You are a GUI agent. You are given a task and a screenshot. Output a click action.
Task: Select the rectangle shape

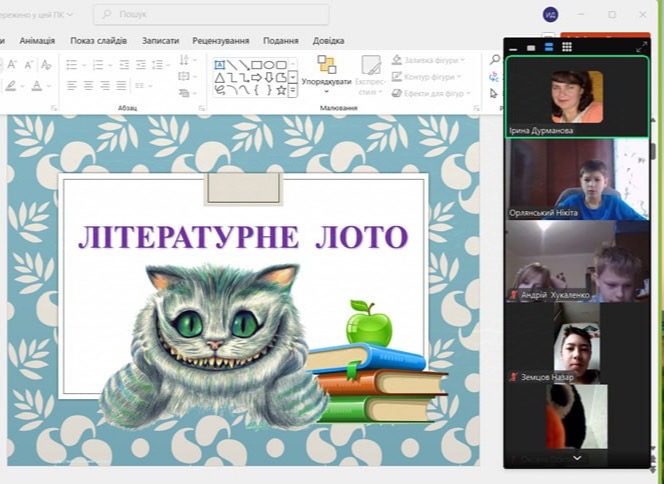(257, 65)
